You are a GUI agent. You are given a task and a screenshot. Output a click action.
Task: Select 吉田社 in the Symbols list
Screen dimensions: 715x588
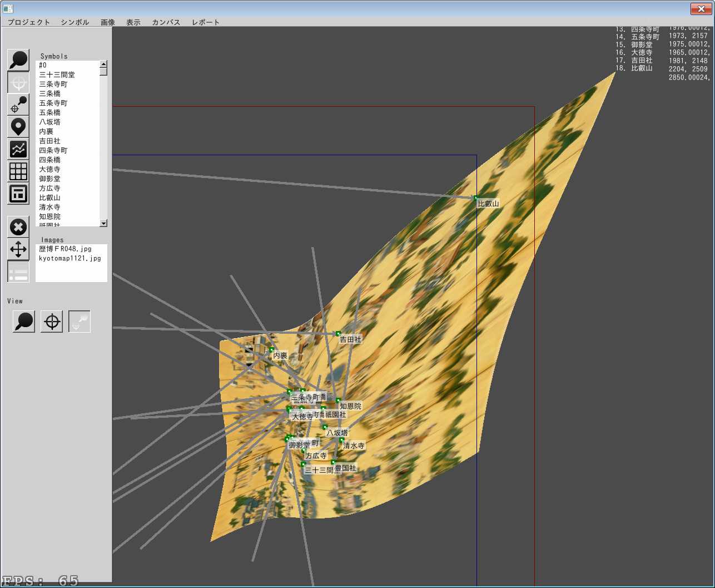click(x=67, y=141)
